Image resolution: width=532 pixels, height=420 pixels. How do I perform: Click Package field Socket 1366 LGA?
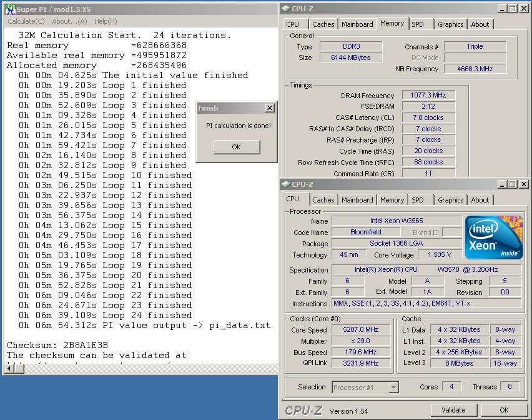click(x=397, y=244)
